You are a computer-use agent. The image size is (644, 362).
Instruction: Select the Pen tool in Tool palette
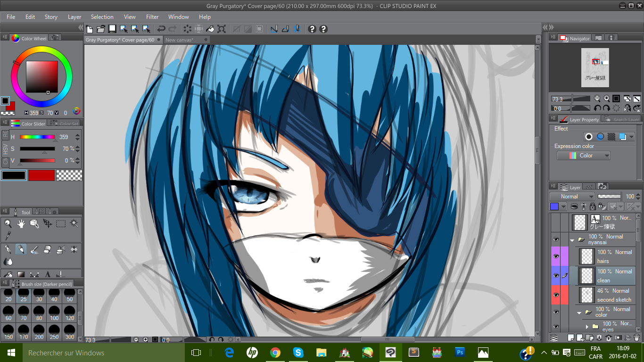pyautogui.click(x=8, y=249)
